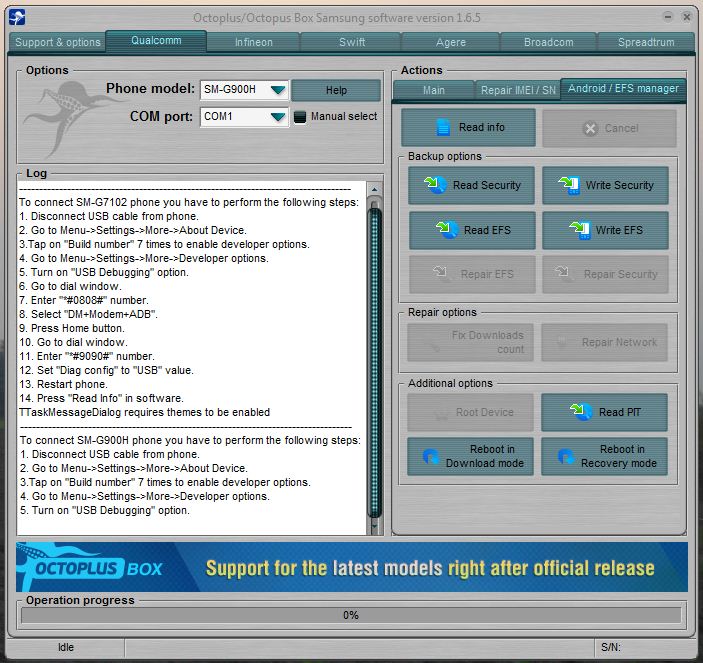Image resolution: width=703 pixels, height=663 pixels.
Task: Click the Operation progress bar
Action: point(351,615)
